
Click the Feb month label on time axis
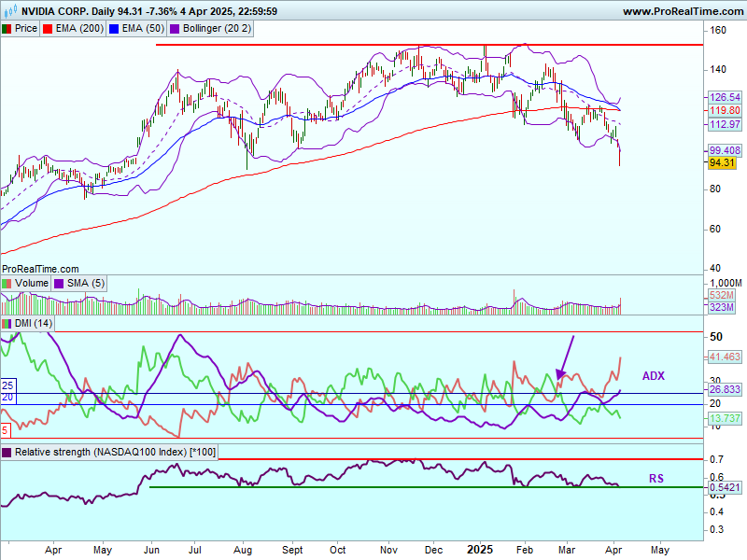pos(525,551)
